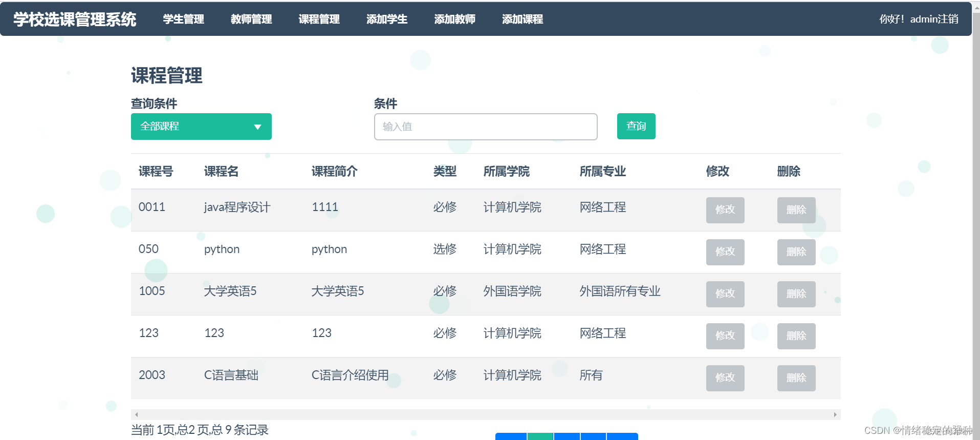Click the green 查询 search button
The width and height of the screenshot is (980, 440).
(x=636, y=126)
